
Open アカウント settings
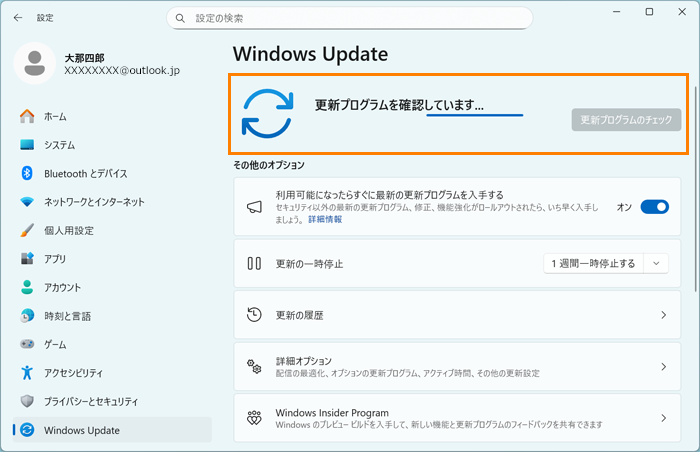pos(112,288)
